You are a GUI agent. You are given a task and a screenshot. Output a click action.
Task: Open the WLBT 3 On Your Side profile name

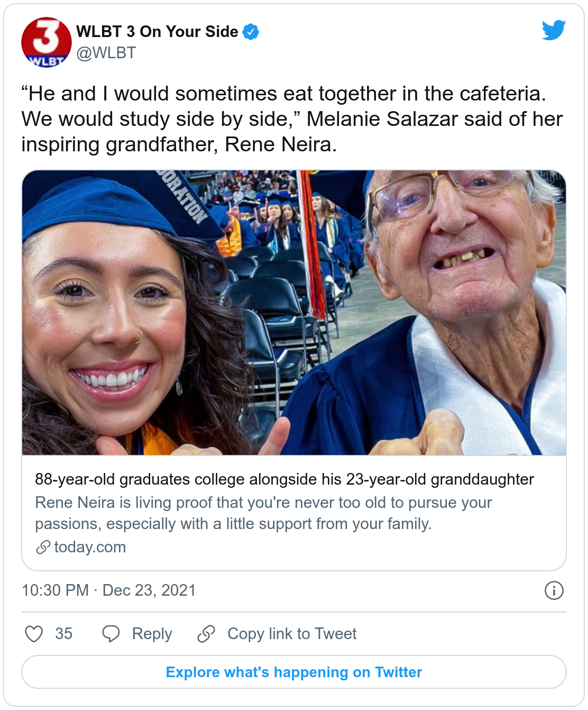[x=157, y=32]
